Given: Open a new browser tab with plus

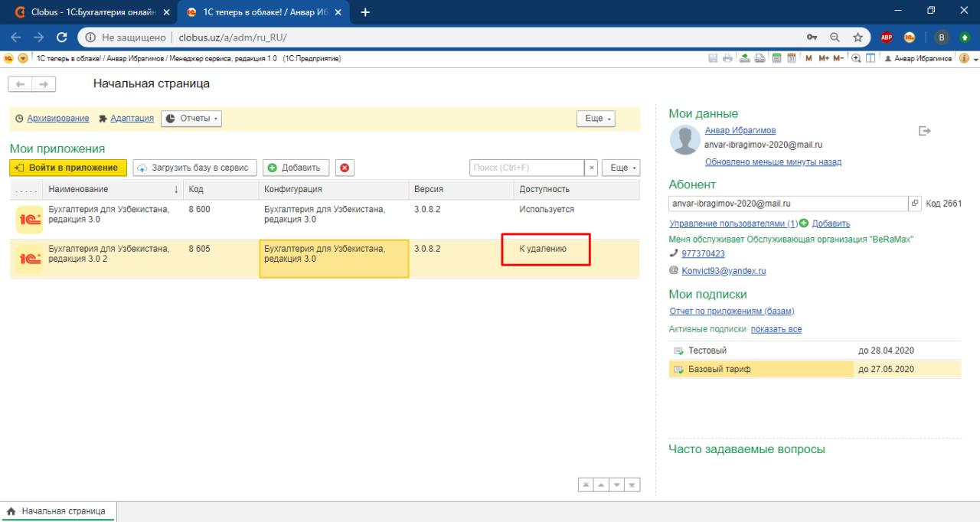Looking at the screenshot, I should point(365,12).
